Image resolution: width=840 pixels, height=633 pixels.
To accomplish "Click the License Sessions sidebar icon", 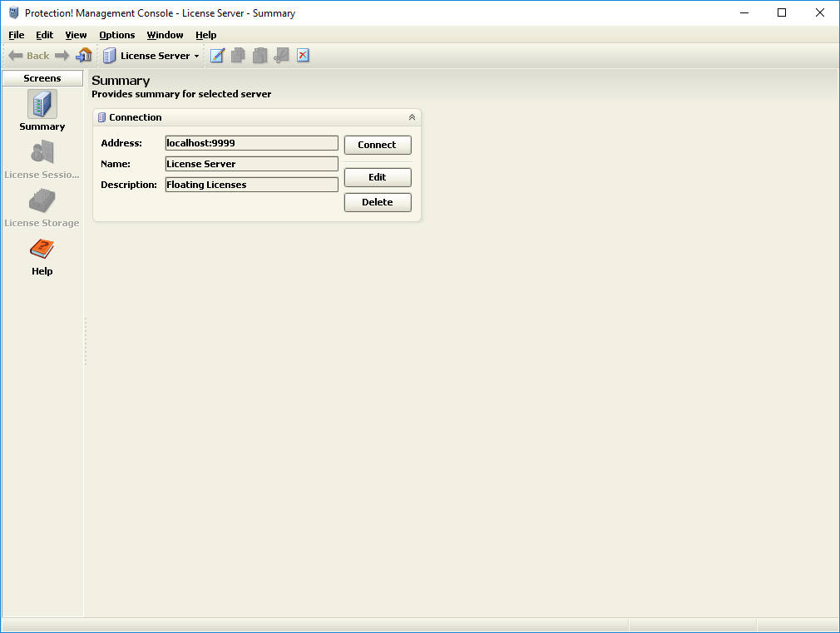I will pos(42,159).
